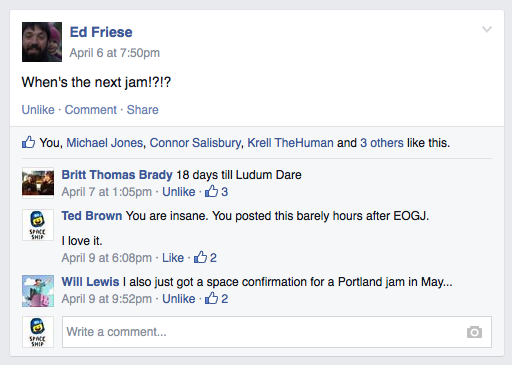The width and height of the screenshot is (512, 365).
Task: Open the Ed Friese name link
Action: pyautogui.click(x=101, y=32)
